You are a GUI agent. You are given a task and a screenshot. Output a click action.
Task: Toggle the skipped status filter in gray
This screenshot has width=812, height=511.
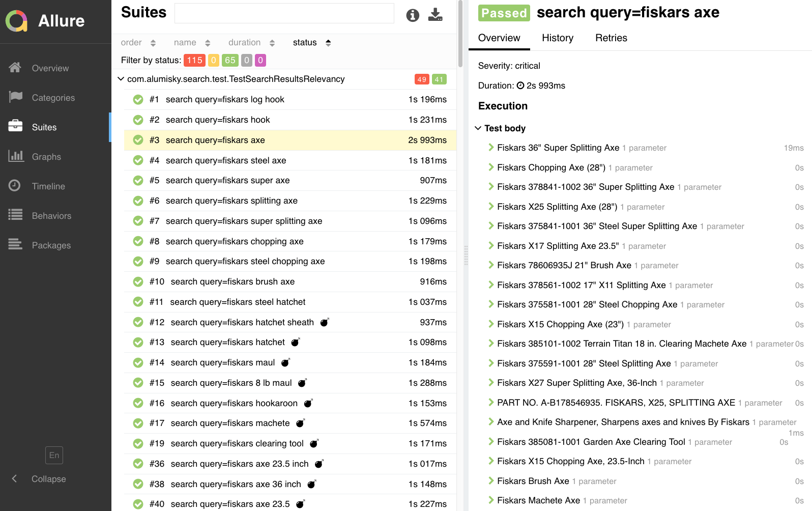pos(247,61)
